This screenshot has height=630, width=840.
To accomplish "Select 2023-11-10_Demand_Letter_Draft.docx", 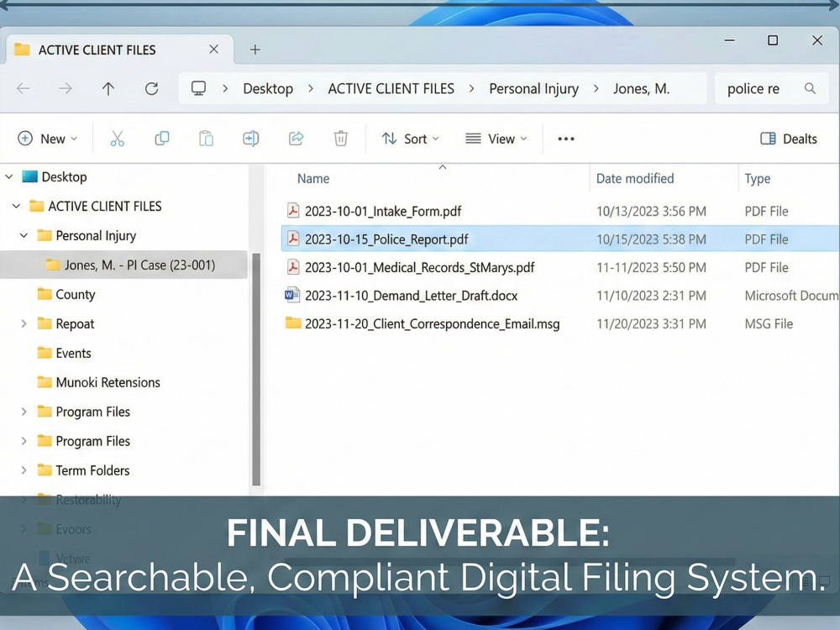I will pyautogui.click(x=411, y=295).
